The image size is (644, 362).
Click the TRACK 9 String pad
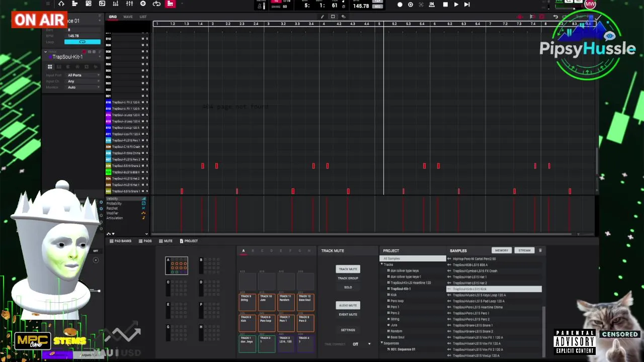[x=247, y=302]
